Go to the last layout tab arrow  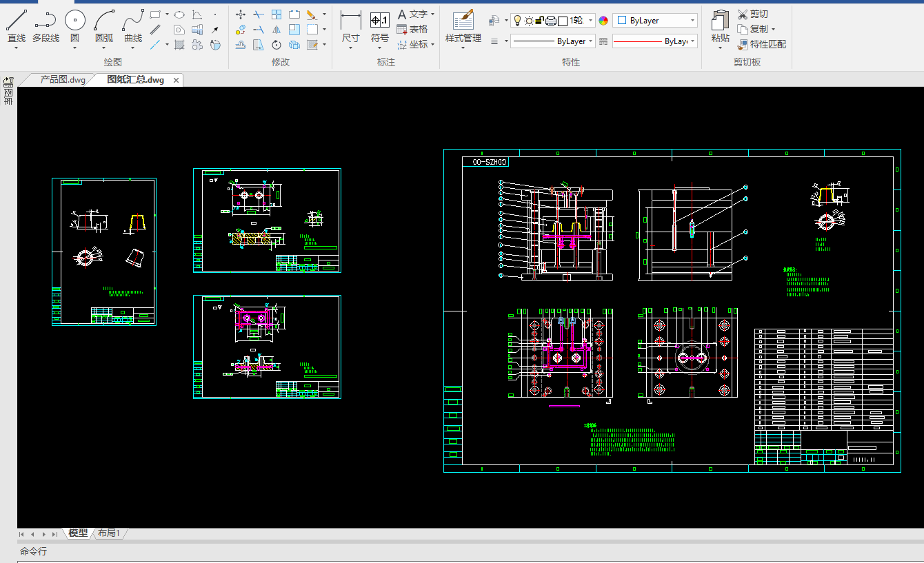point(54,534)
